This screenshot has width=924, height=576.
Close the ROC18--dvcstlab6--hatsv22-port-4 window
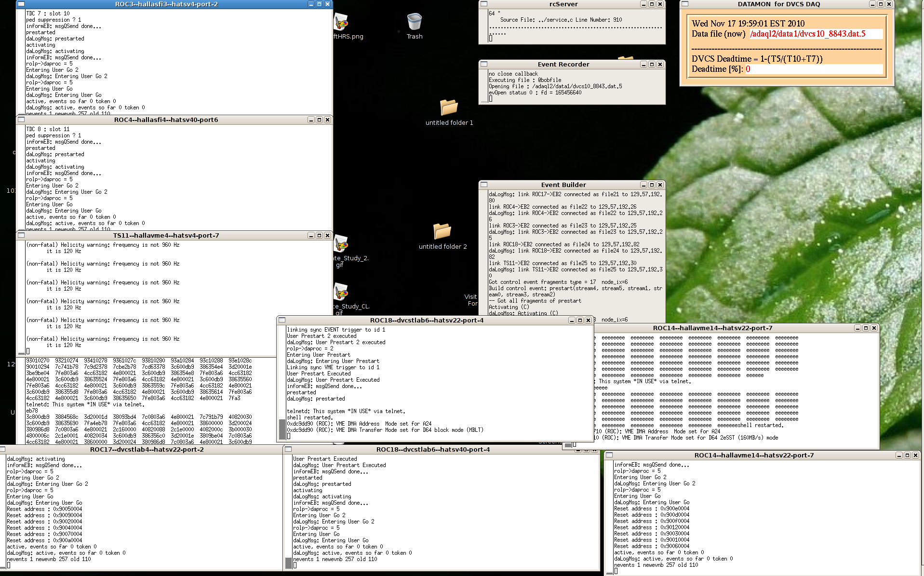point(588,320)
